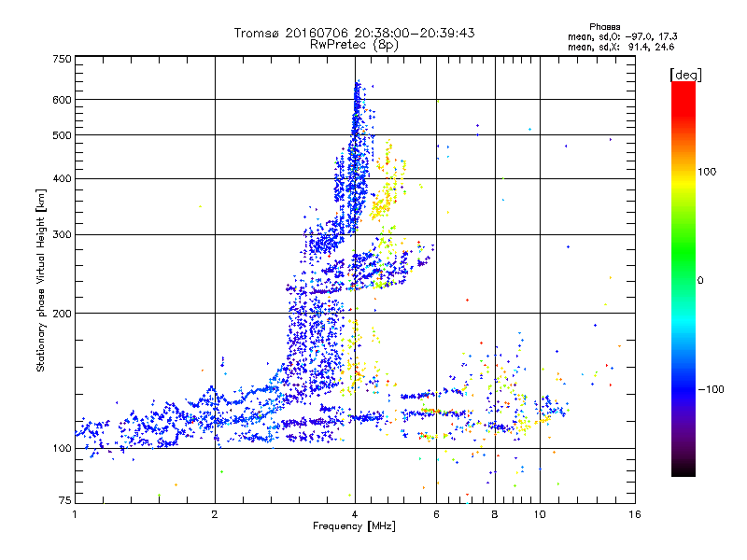
Task: Click the y-axis tick label "300"
Action: click(62, 235)
